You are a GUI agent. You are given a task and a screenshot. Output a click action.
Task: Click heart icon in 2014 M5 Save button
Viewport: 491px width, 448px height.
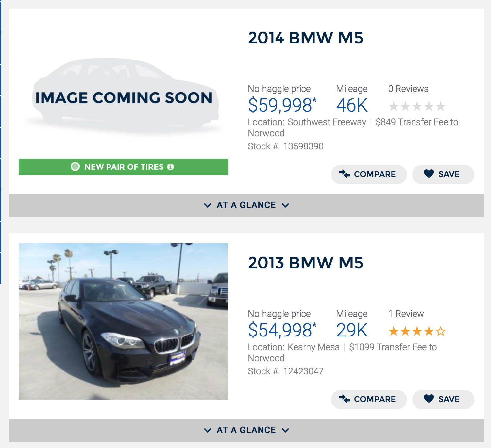(x=429, y=174)
